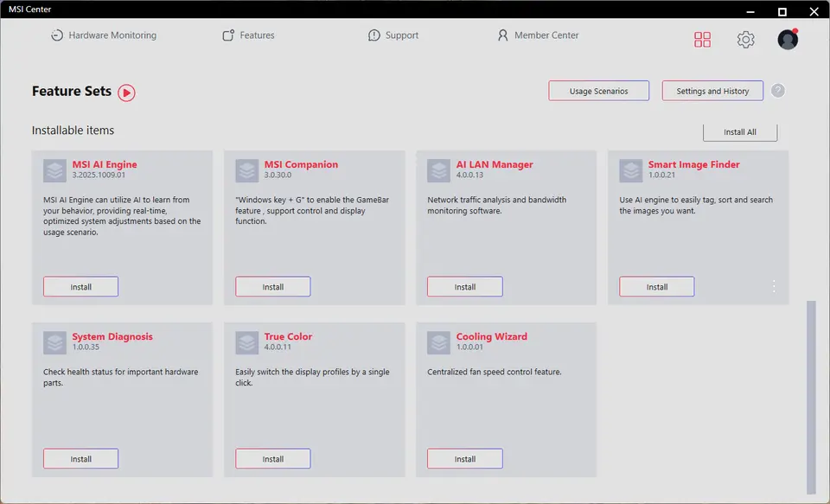Screen dimensions: 830x504
Task: Open Smart Image Finder three-dot menu
Action: (774, 286)
